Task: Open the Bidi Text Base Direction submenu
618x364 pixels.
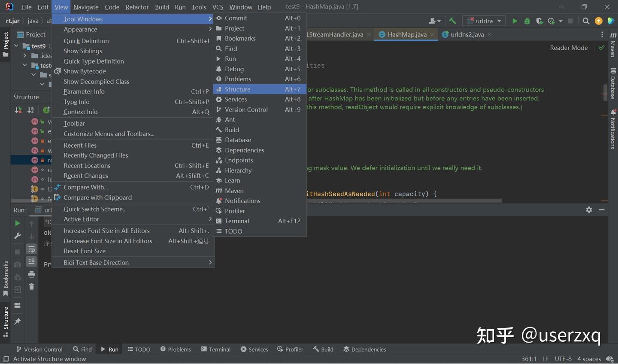Action: 133,262
